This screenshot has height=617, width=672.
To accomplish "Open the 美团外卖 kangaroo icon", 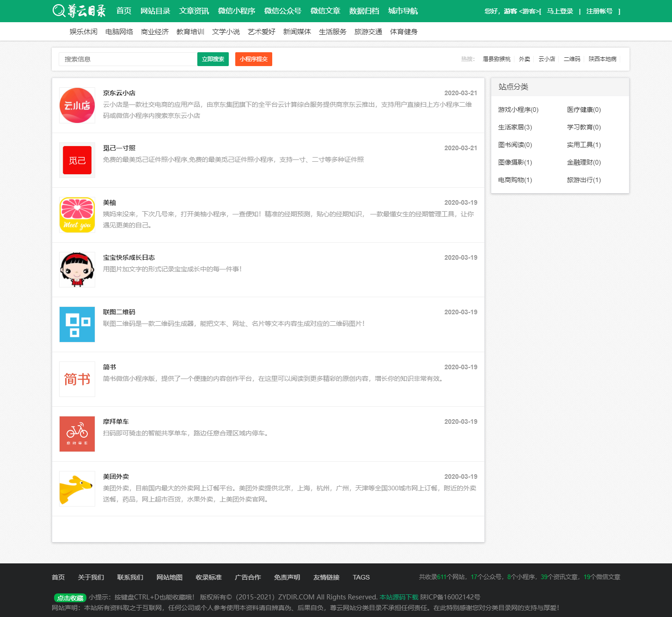I will point(77,489).
